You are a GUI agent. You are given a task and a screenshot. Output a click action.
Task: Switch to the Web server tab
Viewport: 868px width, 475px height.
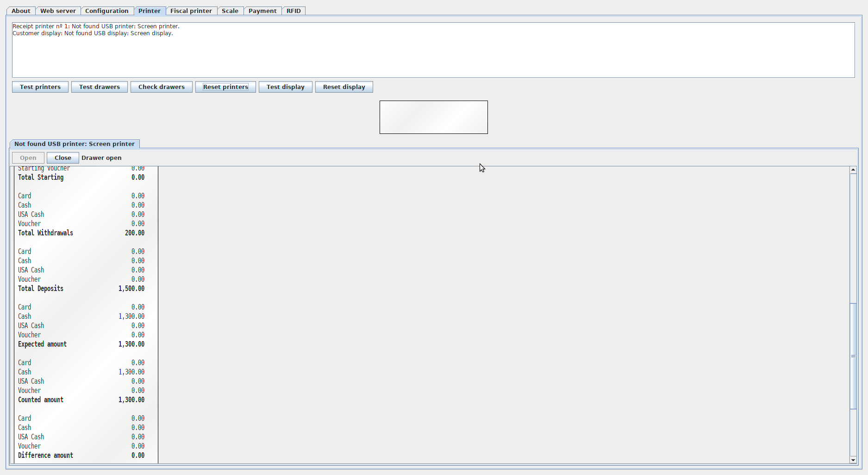(58, 11)
